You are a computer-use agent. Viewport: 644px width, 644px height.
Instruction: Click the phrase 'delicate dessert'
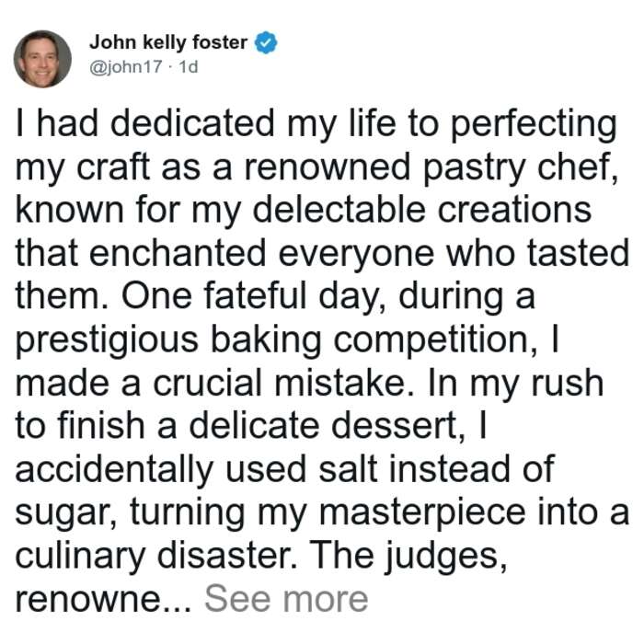(328, 425)
